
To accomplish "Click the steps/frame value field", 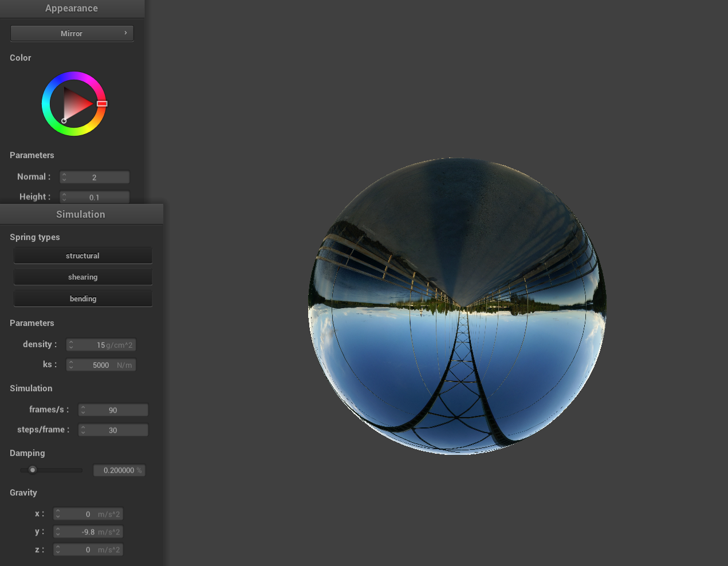I will point(113,430).
